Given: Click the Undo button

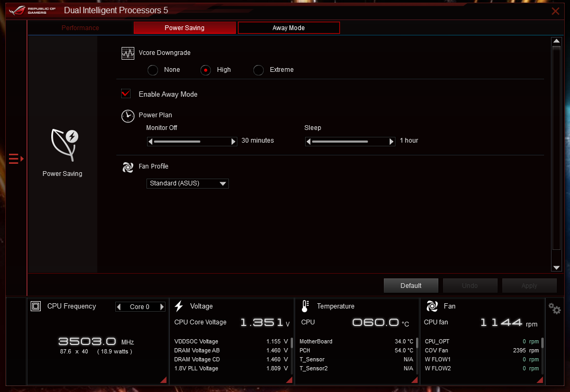Looking at the screenshot, I should tap(470, 286).
